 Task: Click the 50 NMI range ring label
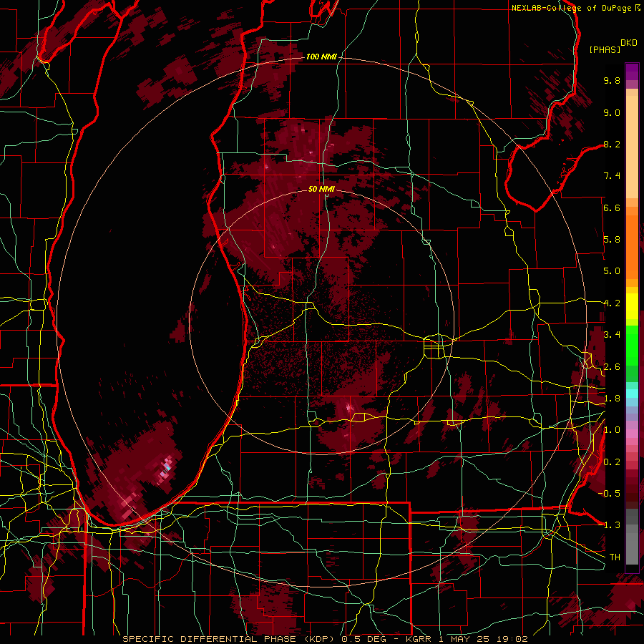click(321, 189)
